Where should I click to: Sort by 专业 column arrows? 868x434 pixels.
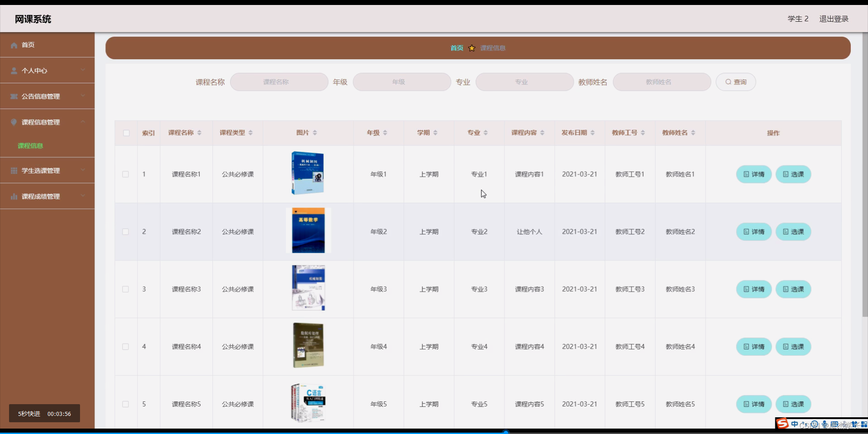click(x=486, y=133)
